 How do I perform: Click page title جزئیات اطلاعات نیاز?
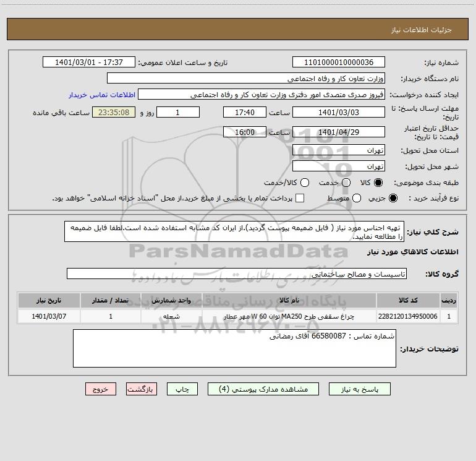point(422,30)
